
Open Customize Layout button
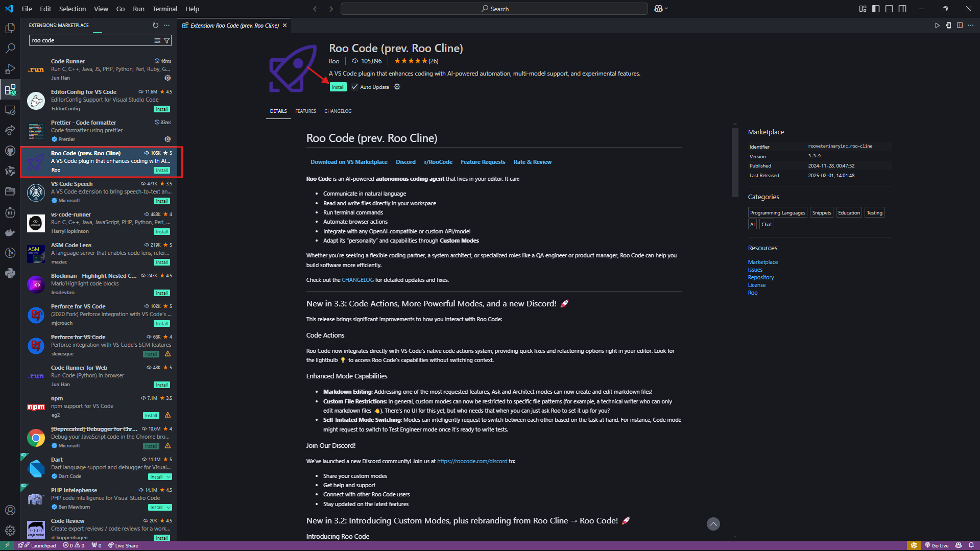pyautogui.click(x=863, y=9)
